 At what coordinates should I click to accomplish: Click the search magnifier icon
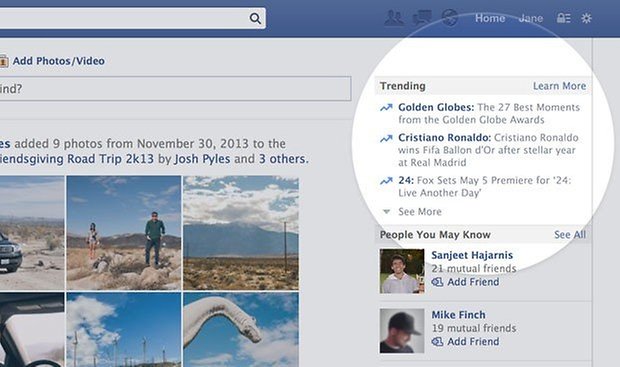pos(255,18)
